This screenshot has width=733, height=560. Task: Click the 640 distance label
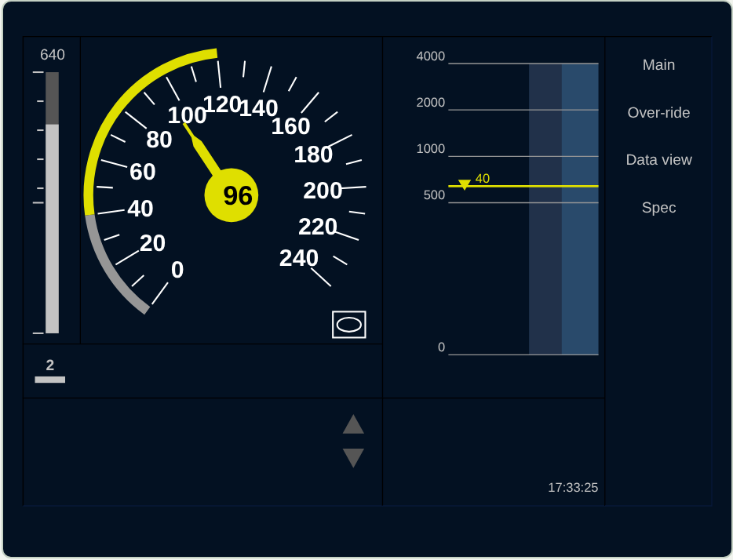pyautogui.click(x=53, y=55)
